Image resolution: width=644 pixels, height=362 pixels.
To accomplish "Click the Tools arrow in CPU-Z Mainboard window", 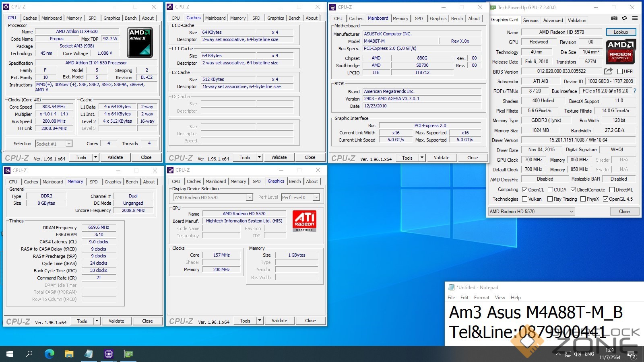I will coord(422,158).
